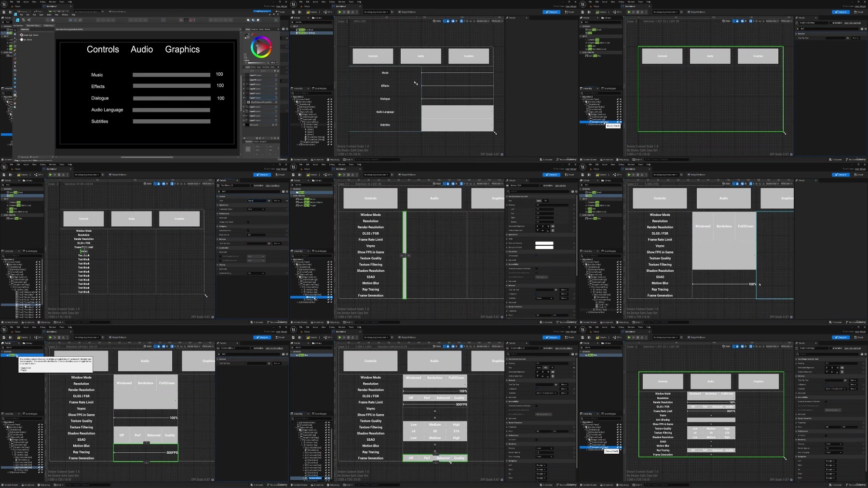Screen dimensions: 868x488
Task: Toggle Is Volatile checkbox in HorizontalBox_3 details
Action: coord(537,440)
